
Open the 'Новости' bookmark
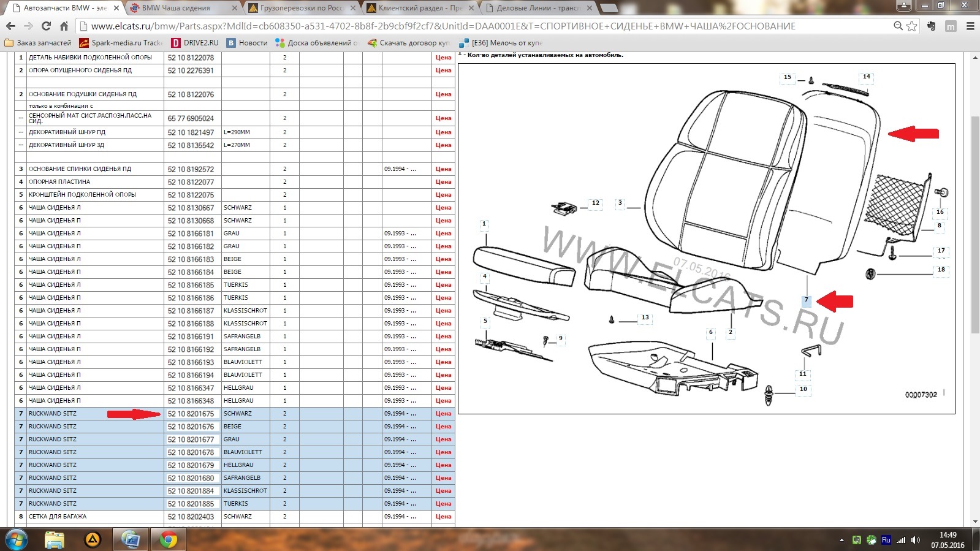coord(248,43)
